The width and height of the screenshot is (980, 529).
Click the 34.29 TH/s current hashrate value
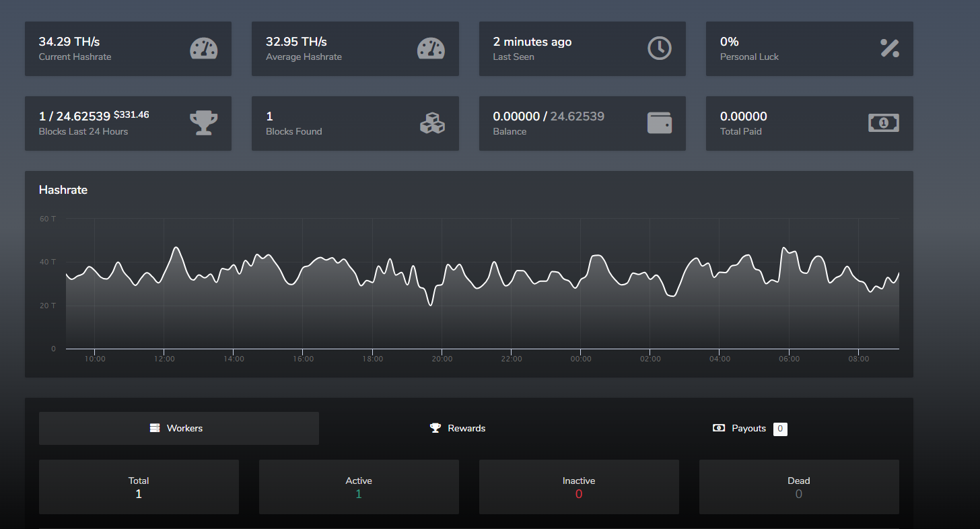click(69, 42)
